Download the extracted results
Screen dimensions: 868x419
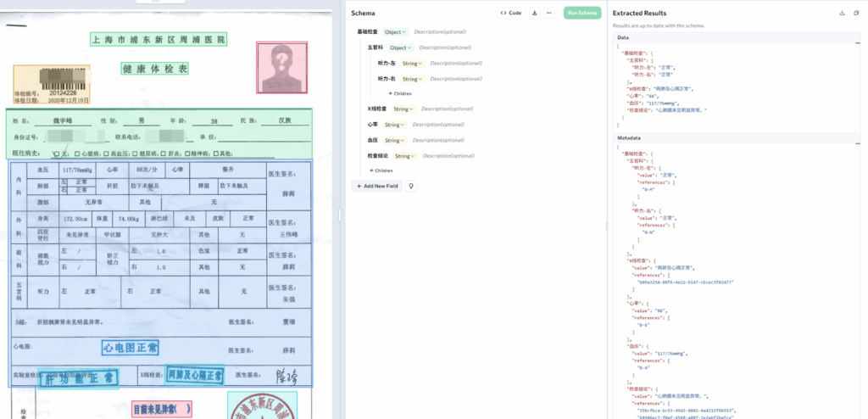point(843,14)
